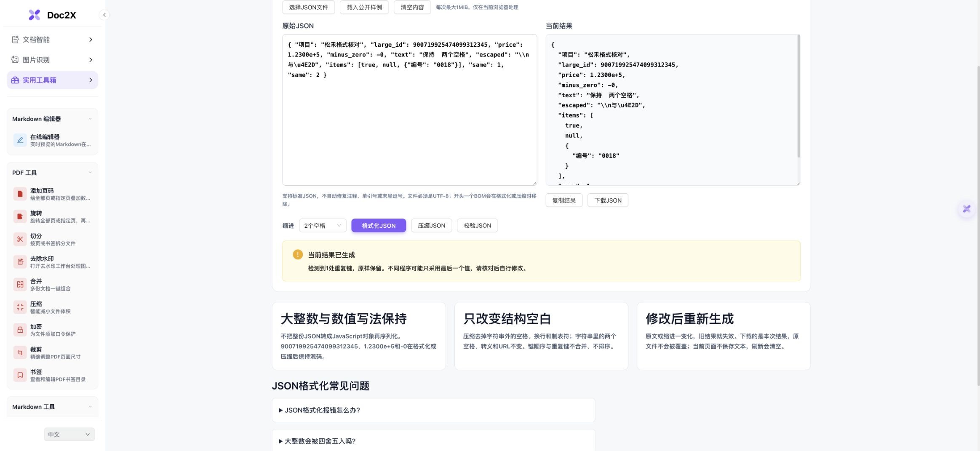Screen dimensions: 980x451
Task: Click the 选择JSON文件 button
Action: [x=308, y=7]
